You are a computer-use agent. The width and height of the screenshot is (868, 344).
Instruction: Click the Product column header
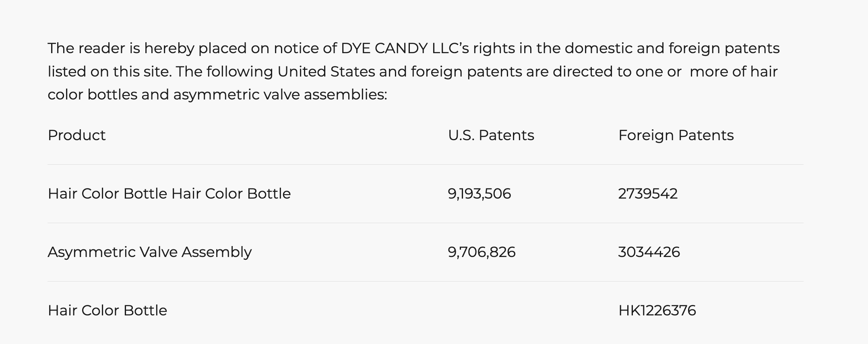[76, 135]
